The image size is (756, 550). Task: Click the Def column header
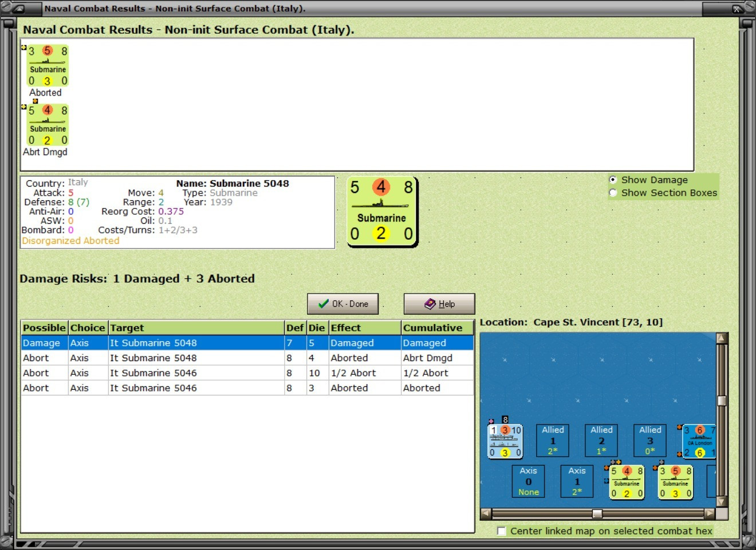296,328
